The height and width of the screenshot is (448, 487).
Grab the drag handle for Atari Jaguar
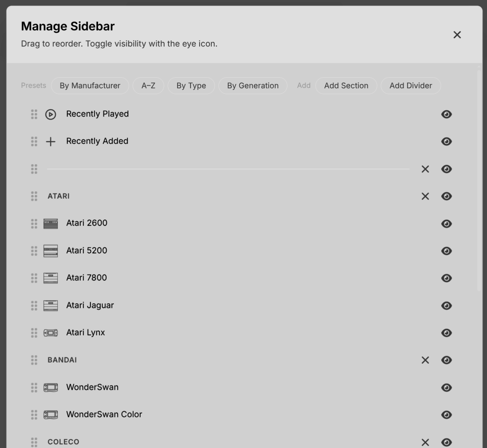point(34,305)
